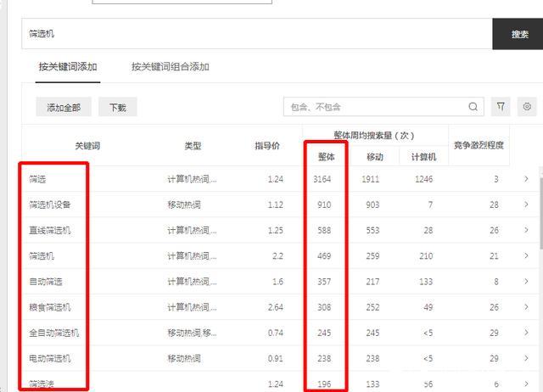Expand the 筛选法 row chevron
The image size is (543, 392).
point(526,384)
